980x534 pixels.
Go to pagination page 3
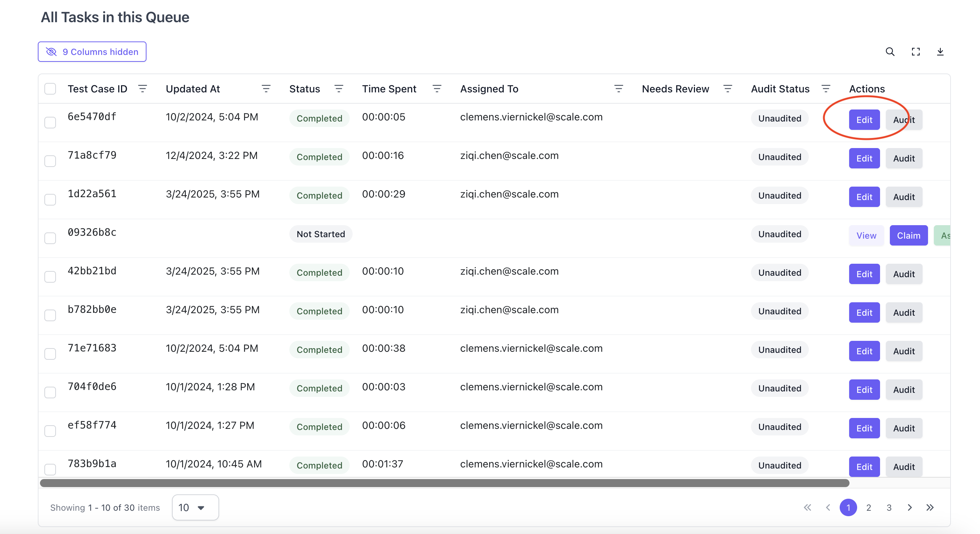pyautogui.click(x=889, y=507)
